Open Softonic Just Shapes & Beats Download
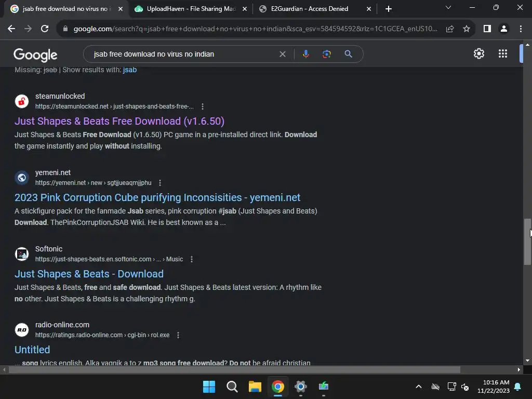The height and width of the screenshot is (399, 532). (x=89, y=274)
